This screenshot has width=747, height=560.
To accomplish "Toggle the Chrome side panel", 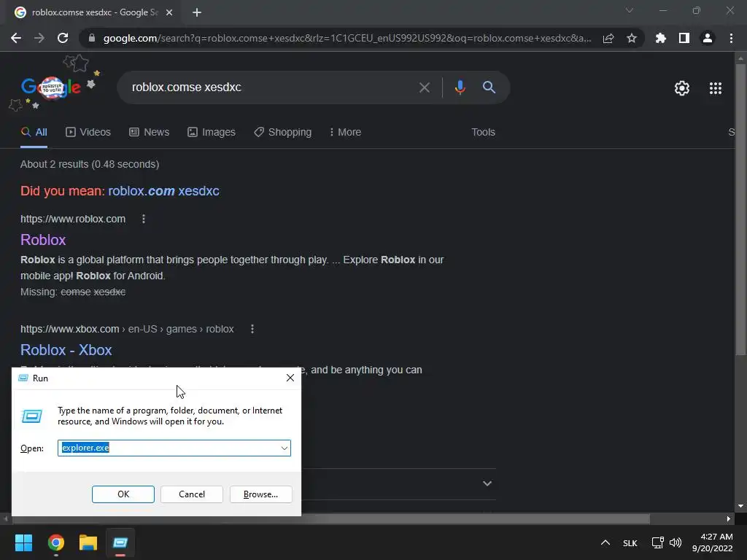I will [684, 38].
